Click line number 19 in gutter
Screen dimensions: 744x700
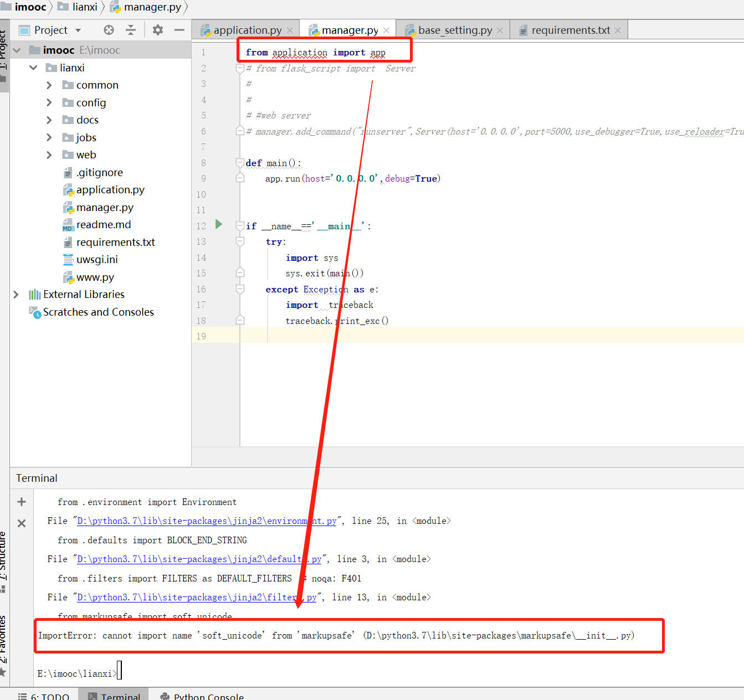201,336
